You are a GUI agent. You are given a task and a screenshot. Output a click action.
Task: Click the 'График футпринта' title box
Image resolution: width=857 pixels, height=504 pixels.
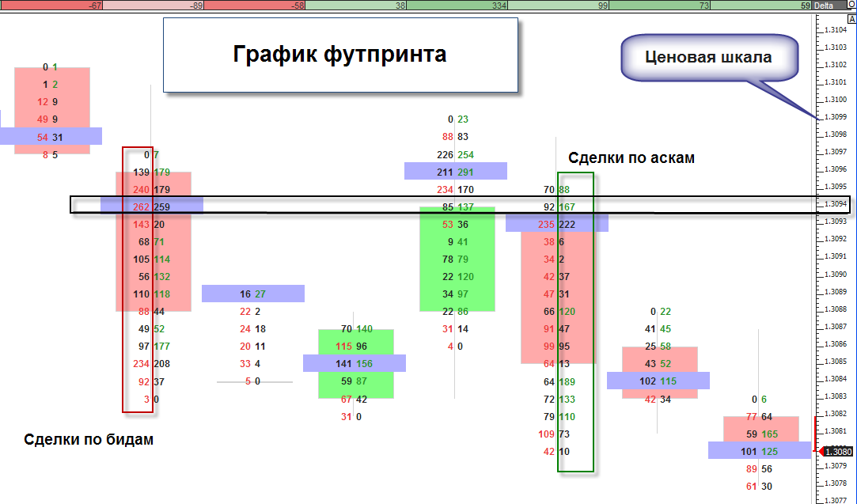pyautogui.click(x=340, y=55)
